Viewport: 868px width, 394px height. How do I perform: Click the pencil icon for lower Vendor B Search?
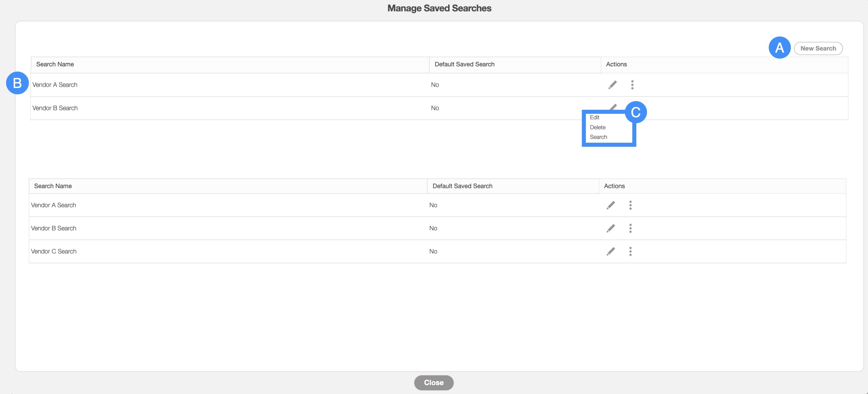click(x=611, y=228)
